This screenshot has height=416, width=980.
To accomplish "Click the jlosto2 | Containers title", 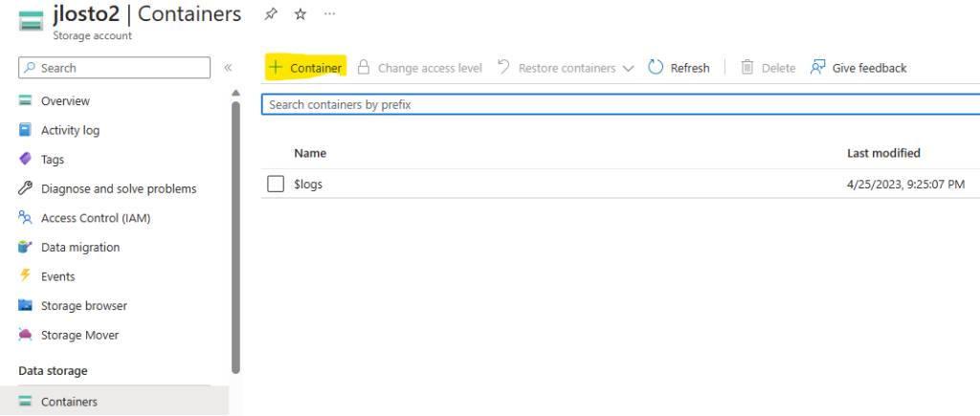I will (x=147, y=13).
